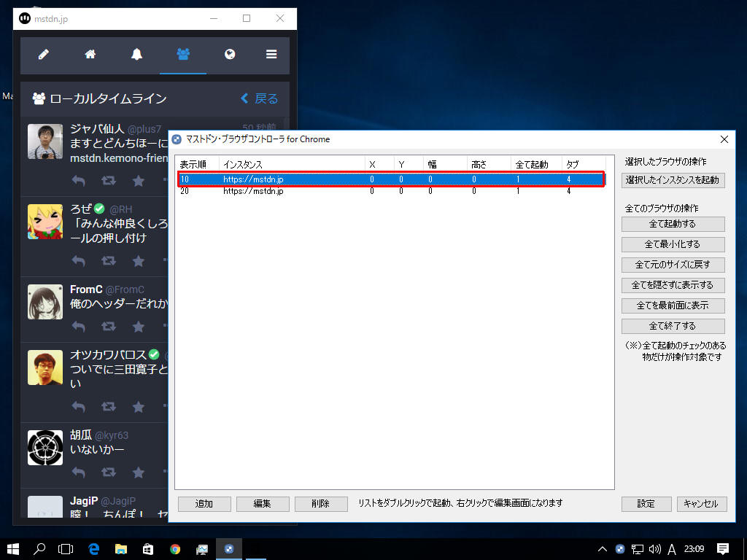This screenshot has width=747, height=560.
Task: Click the 追加 button
Action: click(x=204, y=504)
